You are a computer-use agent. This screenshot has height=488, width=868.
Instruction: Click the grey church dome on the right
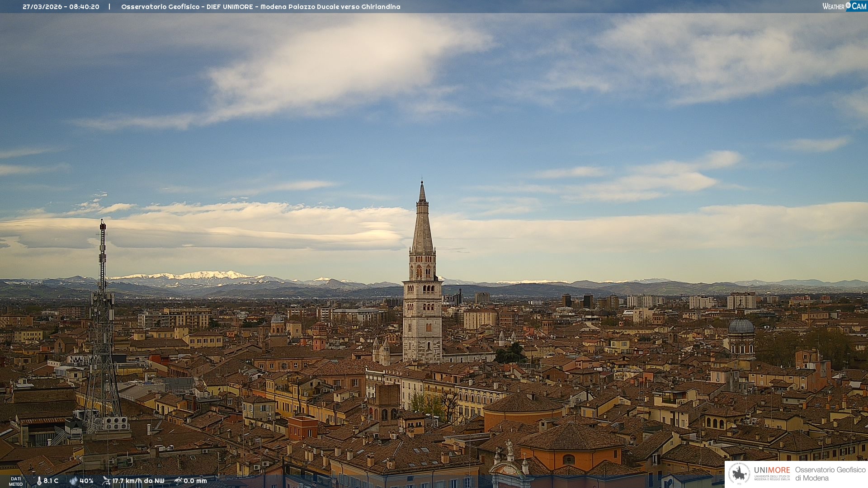coord(741,326)
